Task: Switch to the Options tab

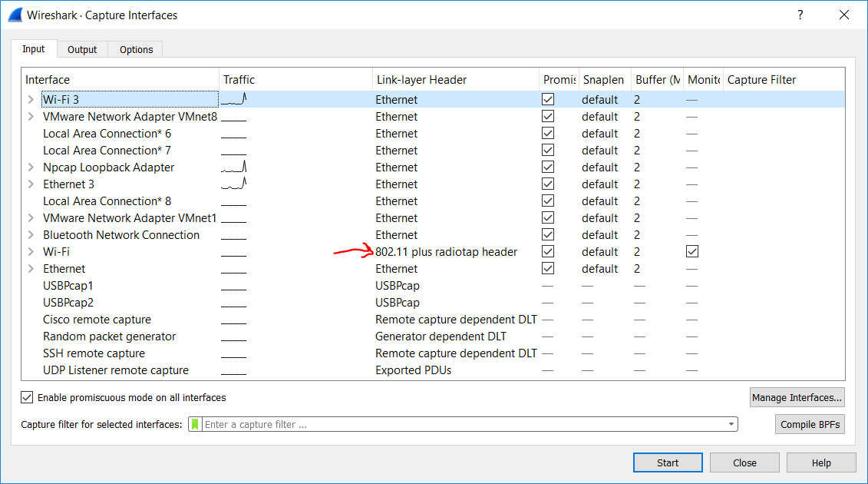Action: point(136,50)
